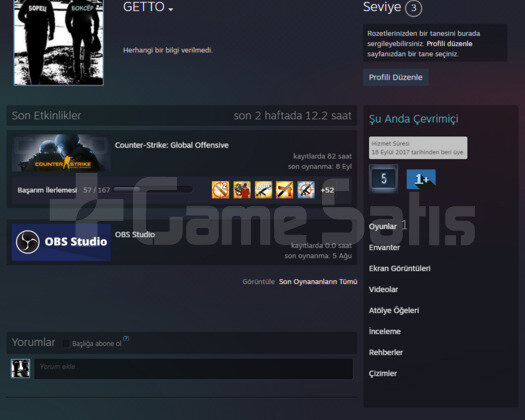Click the GETTO profile avatar picture
The height and width of the screenshot is (420, 525).
[59, 43]
